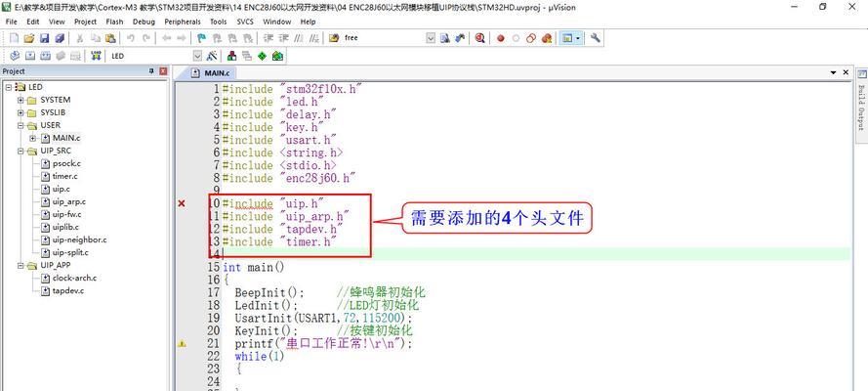The width and height of the screenshot is (868, 391).
Task: Click the Disable all breakpoints icon
Action: coord(531,38)
